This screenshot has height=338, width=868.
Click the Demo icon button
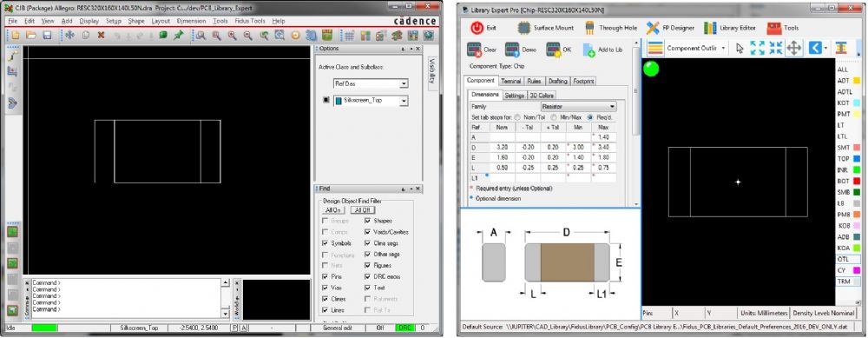coord(512,50)
